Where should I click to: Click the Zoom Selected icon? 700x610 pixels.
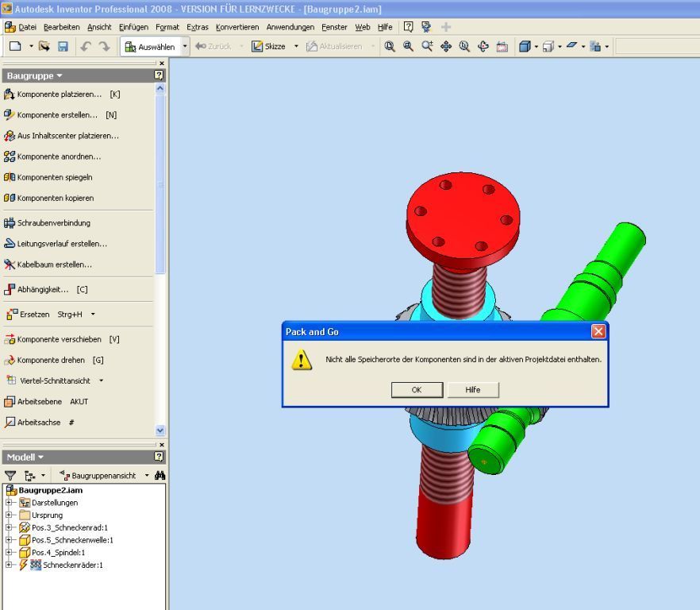pos(464,46)
